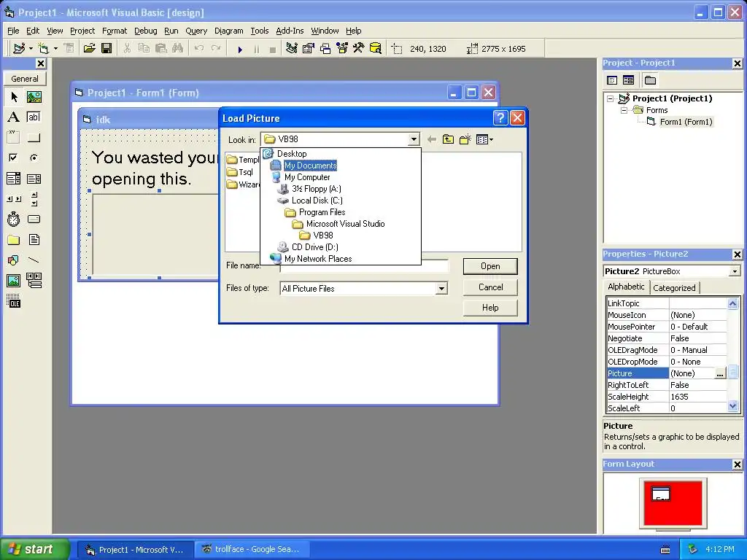Open the Project menu
The height and width of the screenshot is (560, 747).
point(82,31)
